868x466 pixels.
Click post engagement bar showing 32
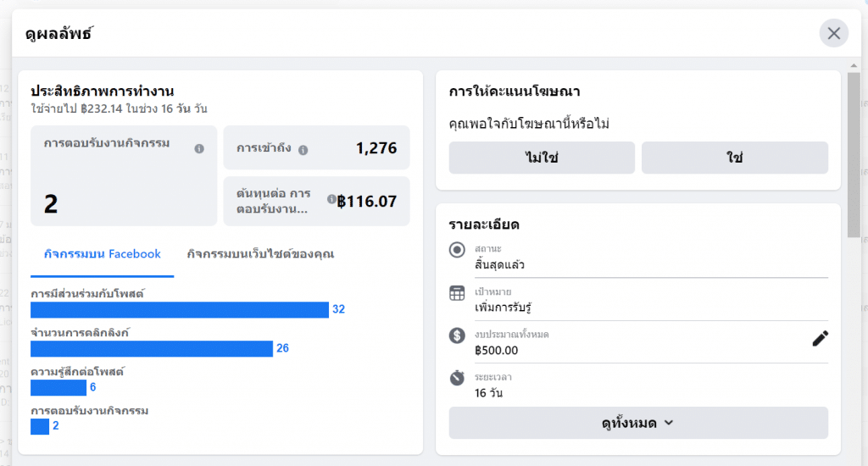[x=180, y=309]
